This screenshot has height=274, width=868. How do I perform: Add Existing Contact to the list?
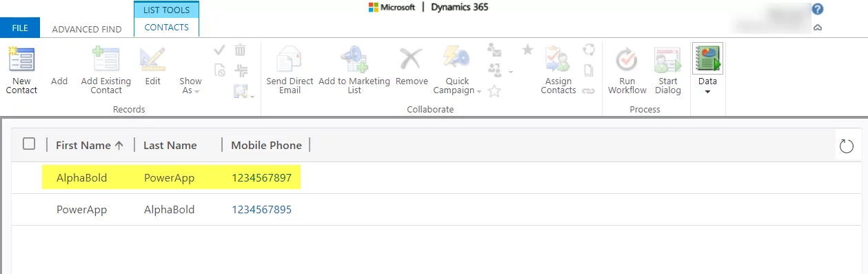point(106,70)
